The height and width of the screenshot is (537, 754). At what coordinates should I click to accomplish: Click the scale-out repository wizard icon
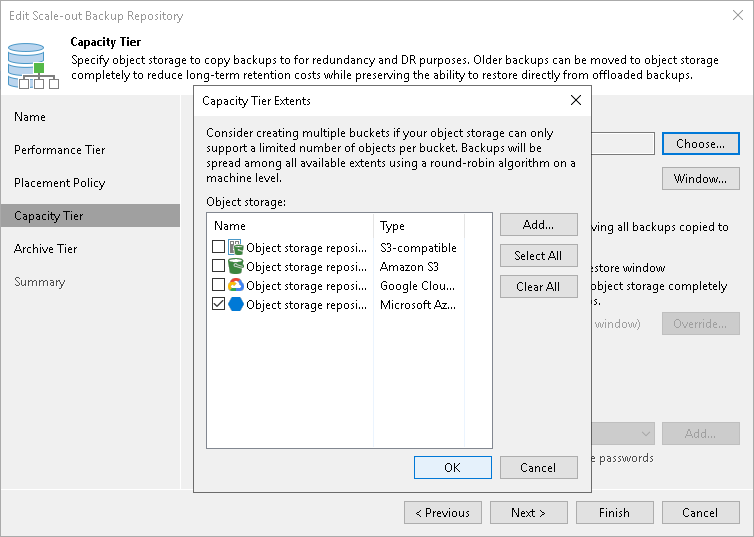tap(33, 66)
